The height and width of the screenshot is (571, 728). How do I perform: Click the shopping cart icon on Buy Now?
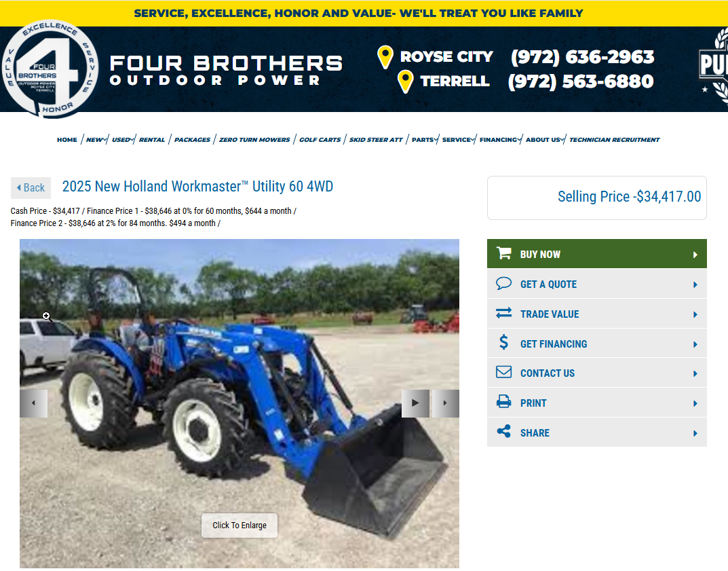coord(503,253)
